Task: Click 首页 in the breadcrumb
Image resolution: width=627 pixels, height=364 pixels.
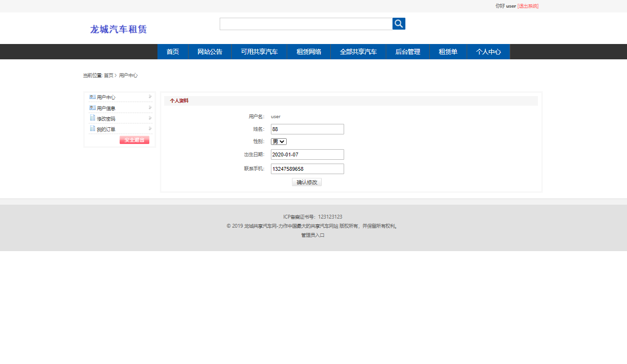Action: point(109,76)
